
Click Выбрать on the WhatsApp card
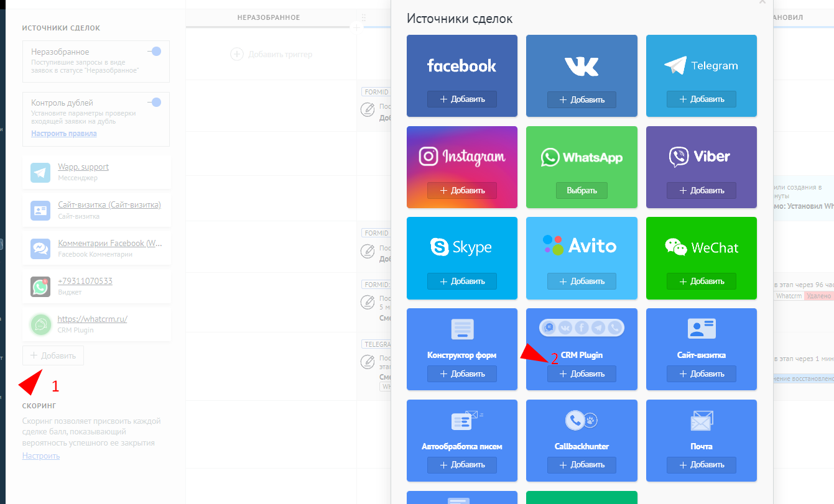(x=581, y=190)
